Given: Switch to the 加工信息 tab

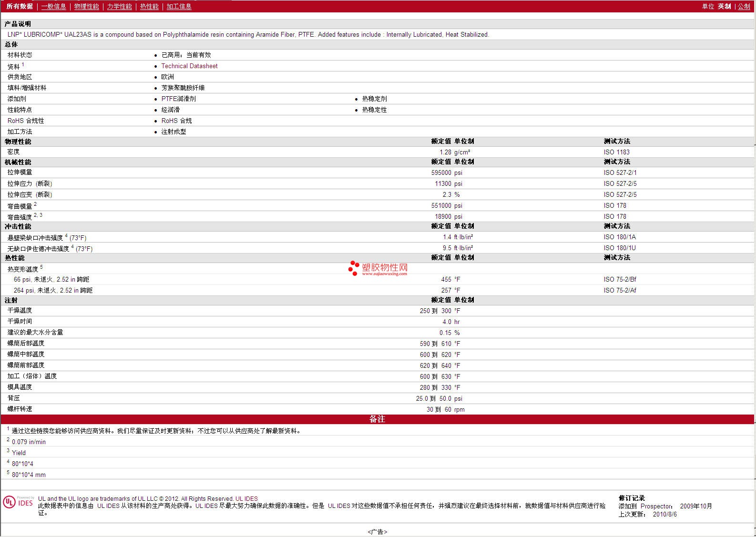Looking at the screenshot, I should coord(179,6).
